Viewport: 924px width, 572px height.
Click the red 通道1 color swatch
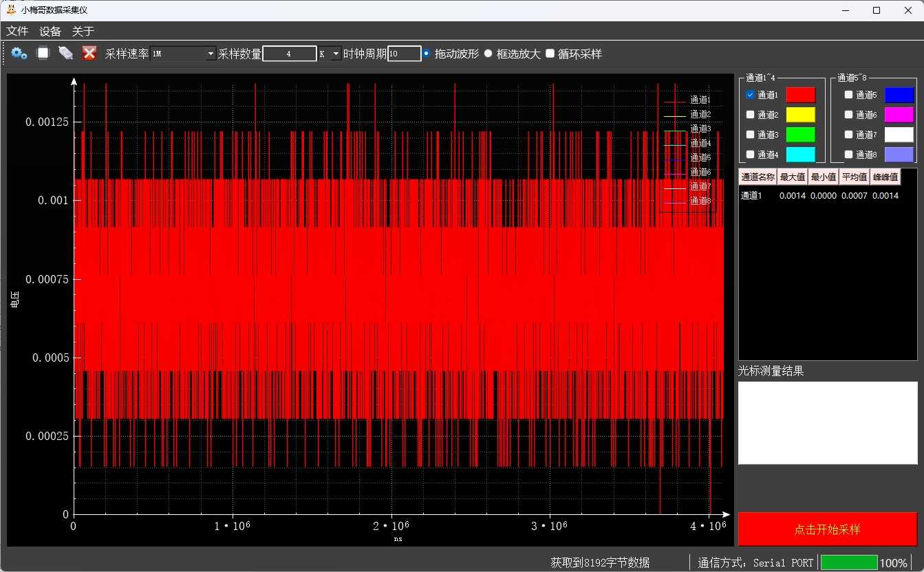(x=801, y=95)
